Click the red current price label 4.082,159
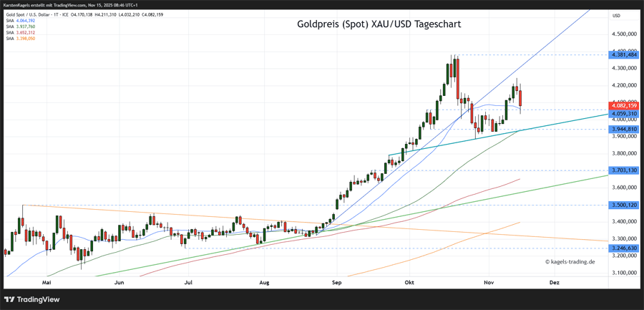This screenshot has width=644, height=310. point(623,105)
